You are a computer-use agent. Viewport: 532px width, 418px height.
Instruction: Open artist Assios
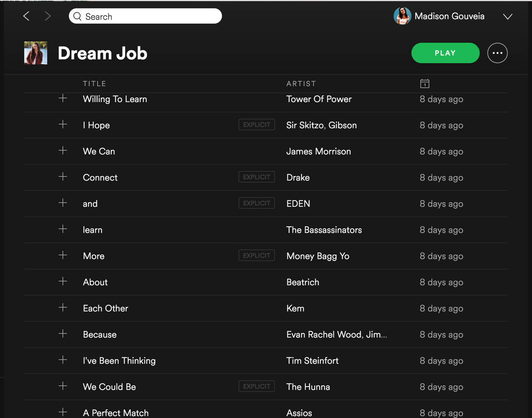[299, 413]
